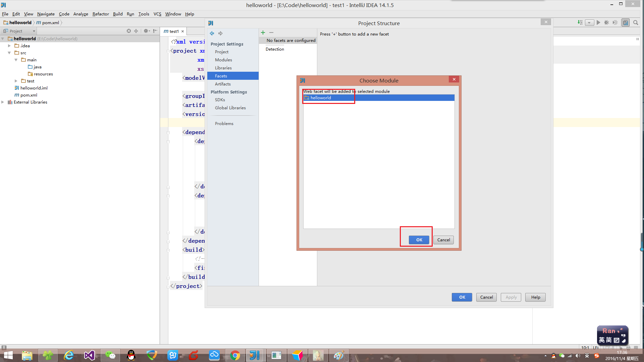Click the Project Structure toolbar icon

point(626,23)
